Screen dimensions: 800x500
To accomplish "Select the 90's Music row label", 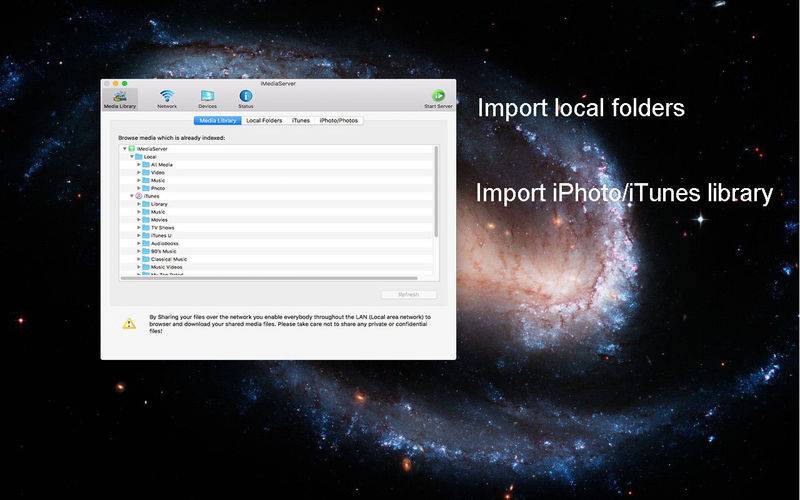I will click(x=164, y=251).
